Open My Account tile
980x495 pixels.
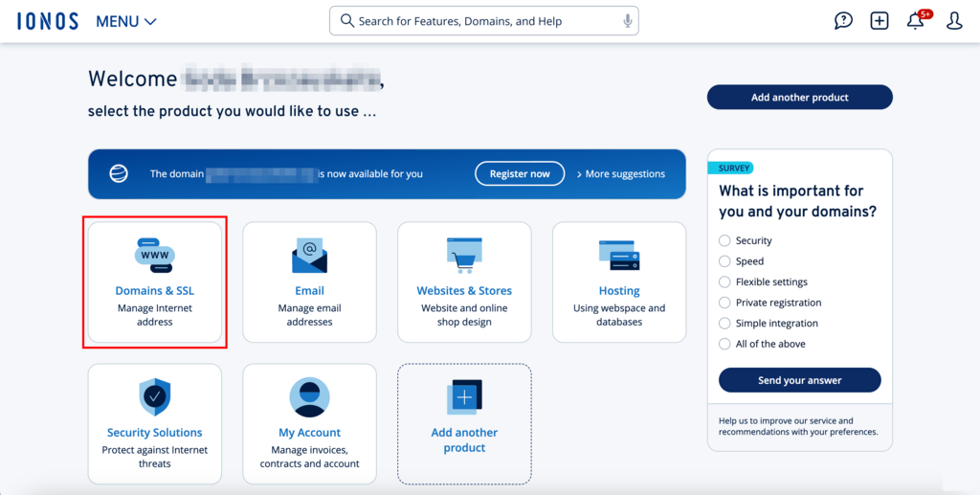(x=309, y=424)
